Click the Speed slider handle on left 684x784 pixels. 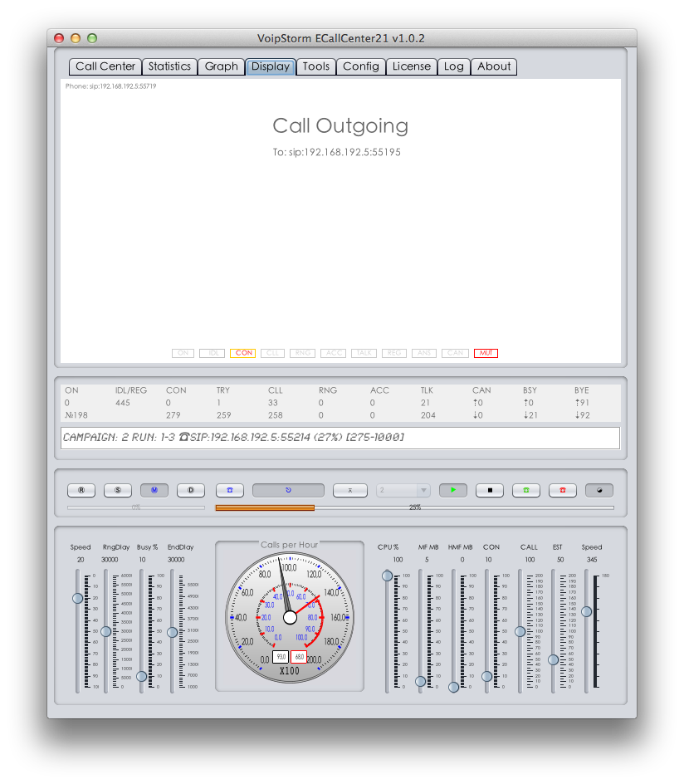tap(78, 598)
